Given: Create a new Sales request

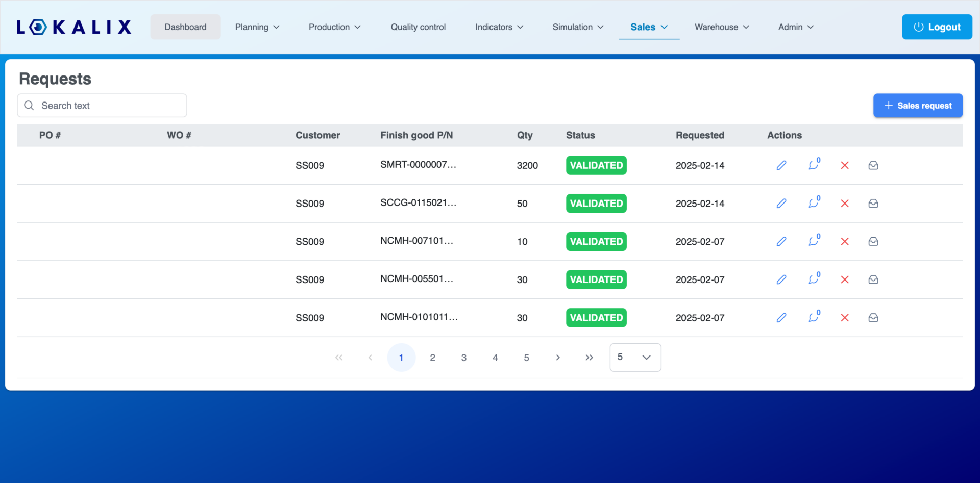Looking at the screenshot, I should tap(918, 106).
